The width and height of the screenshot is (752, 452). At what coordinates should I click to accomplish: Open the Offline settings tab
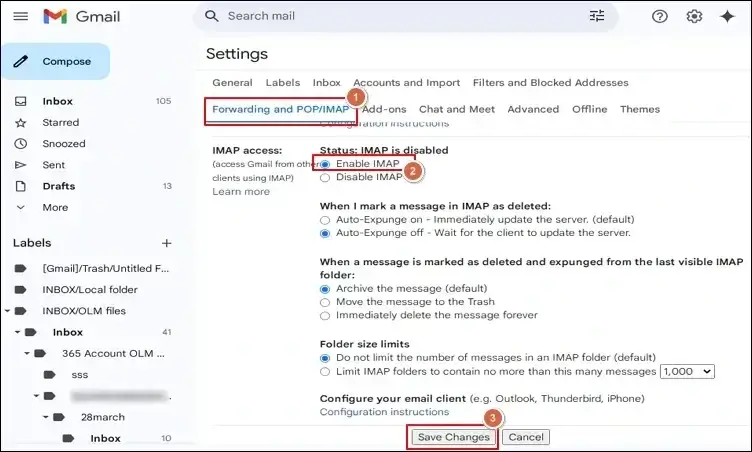click(589, 109)
